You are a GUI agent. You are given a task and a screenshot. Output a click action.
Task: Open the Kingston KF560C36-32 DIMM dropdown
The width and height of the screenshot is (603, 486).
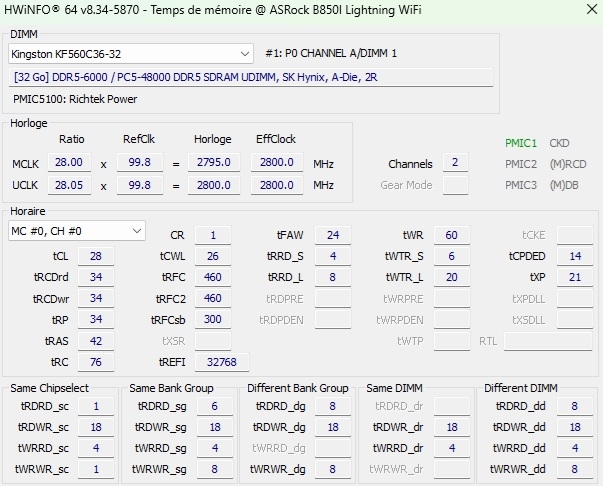pos(132,53)
